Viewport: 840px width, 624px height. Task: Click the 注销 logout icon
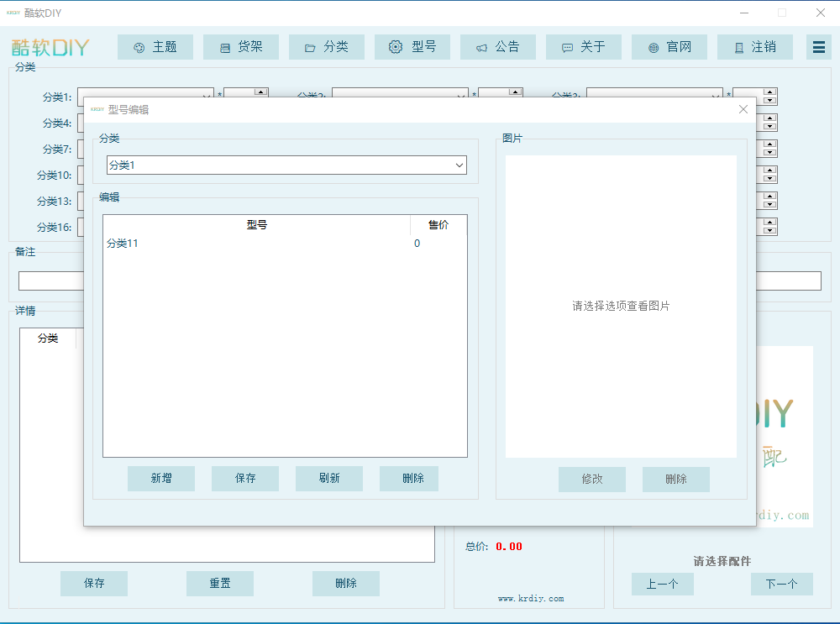pos(738,48)
